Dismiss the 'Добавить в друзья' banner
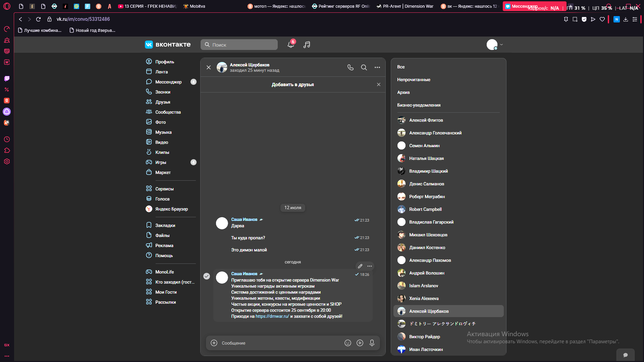 (x=379, y=84)
